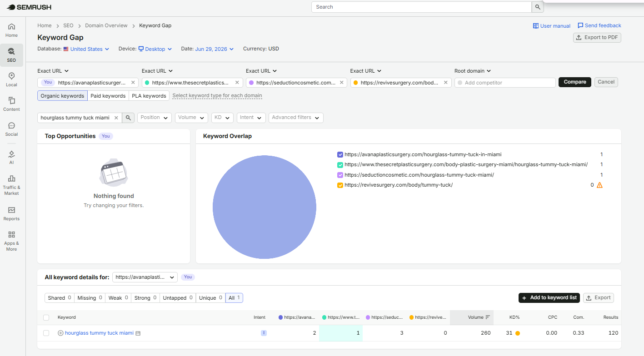Click the informational intent badge
644x356 pixels.
[x=264, y=333]
